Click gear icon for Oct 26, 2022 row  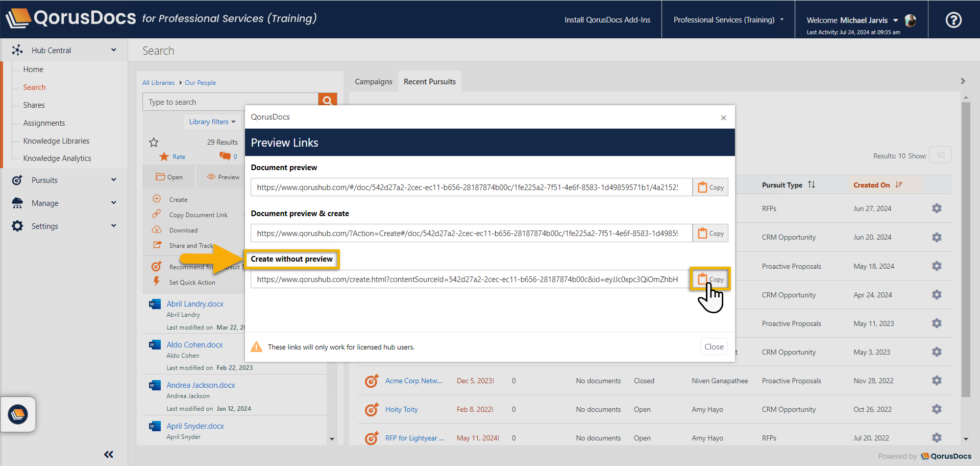click(937, 409)
